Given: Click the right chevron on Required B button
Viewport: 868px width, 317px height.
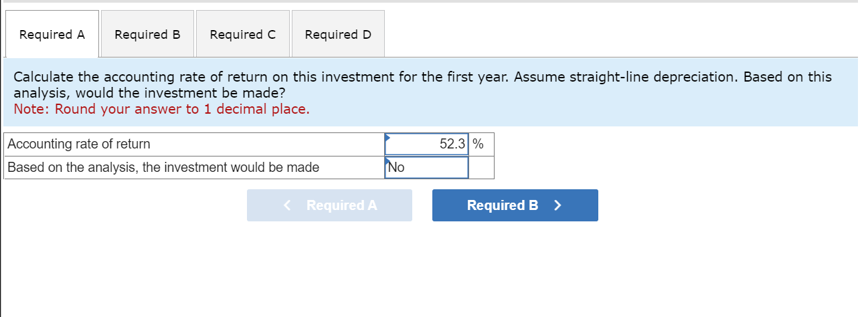Looking at the screenshot, I should pos(557,205).
